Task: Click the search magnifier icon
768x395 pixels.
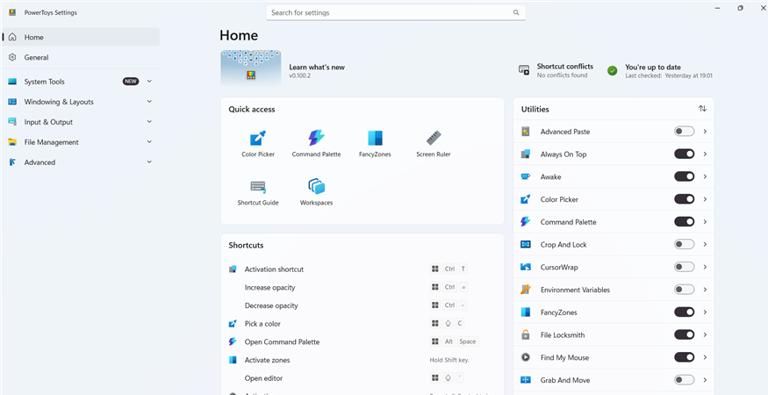Action: tap(516, 13)
